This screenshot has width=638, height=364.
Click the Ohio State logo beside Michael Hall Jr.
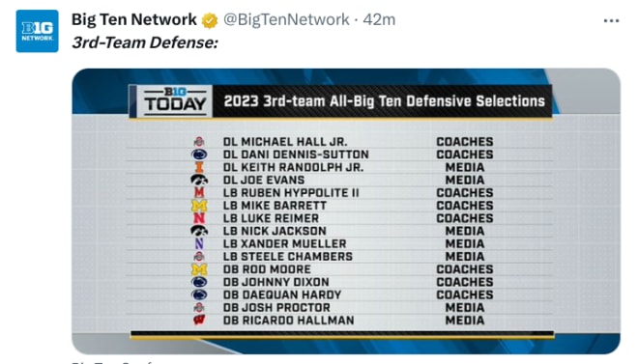199,142
